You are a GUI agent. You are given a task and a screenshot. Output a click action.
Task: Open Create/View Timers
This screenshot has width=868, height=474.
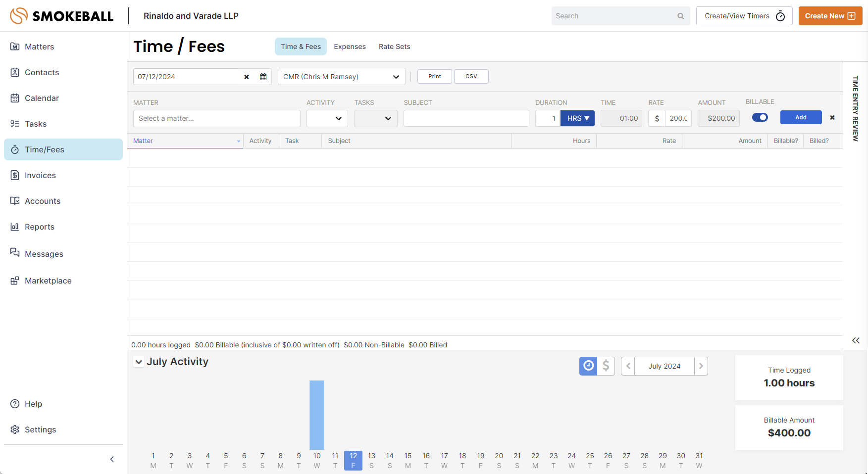point(744,16)
